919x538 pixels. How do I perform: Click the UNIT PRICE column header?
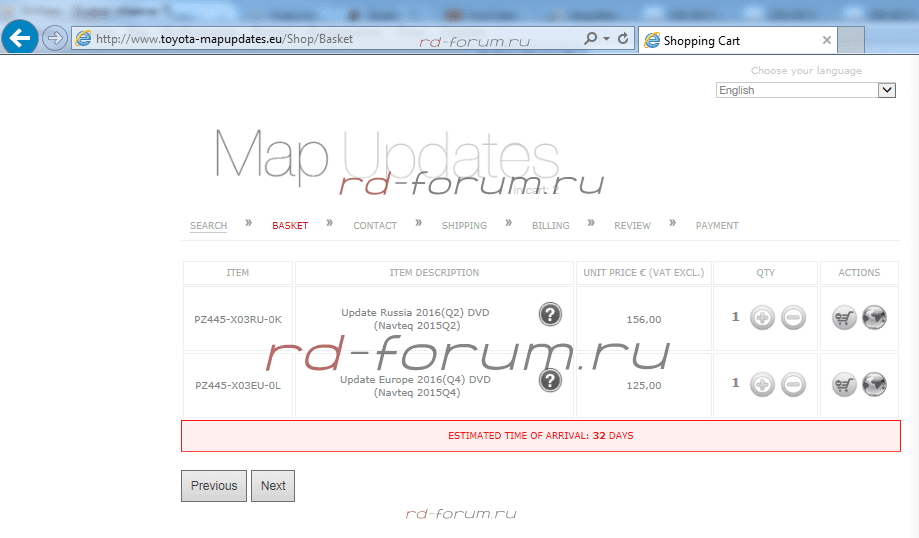pos(644,273)
